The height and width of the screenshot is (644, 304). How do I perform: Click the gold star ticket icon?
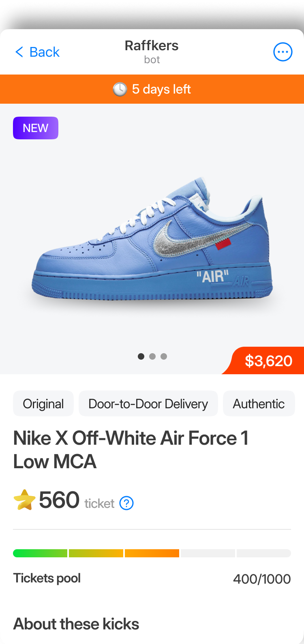(x=24, y=500)
